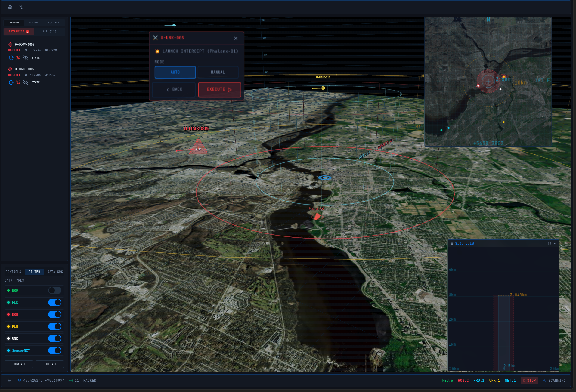Click the SIDE VIEW drag handle
Screen dimensions: 576x392
point(452,243)
